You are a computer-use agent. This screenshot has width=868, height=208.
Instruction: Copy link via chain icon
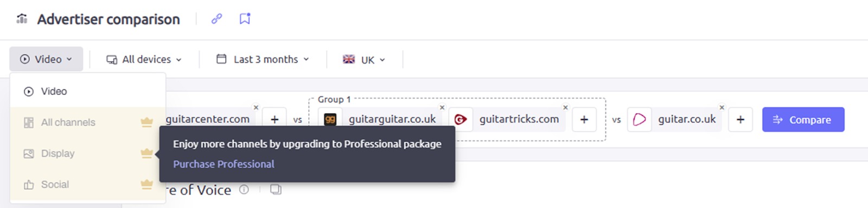pos(216,19)
